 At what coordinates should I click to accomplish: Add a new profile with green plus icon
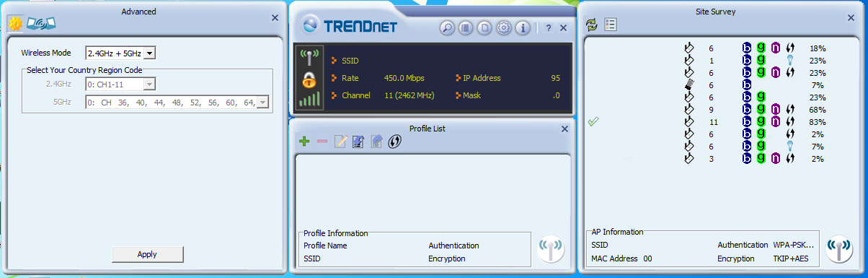tap(304, 142)
